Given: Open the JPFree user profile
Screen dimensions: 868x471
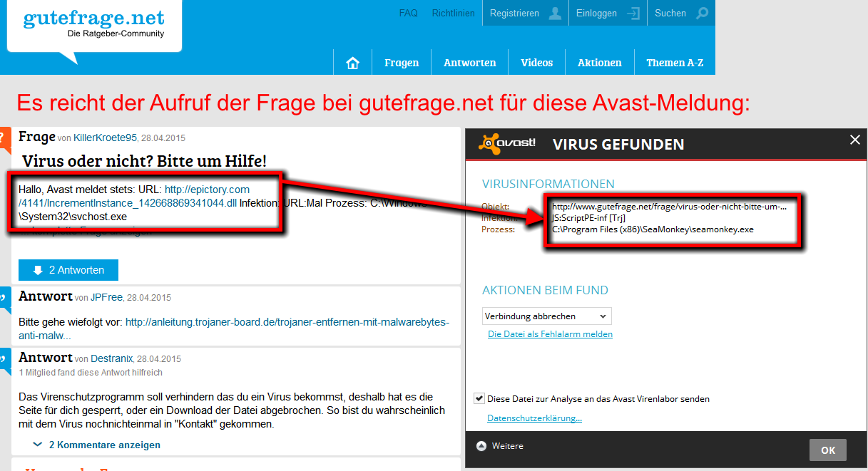Looking at the screenshot, I should tap(106, 297).
